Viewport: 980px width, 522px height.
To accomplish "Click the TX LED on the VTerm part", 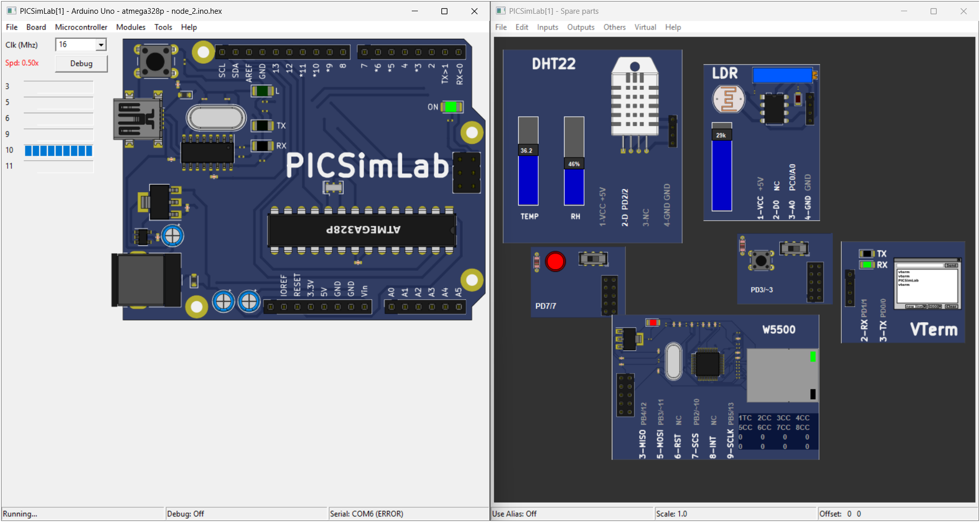I will (x=867, y=254).
